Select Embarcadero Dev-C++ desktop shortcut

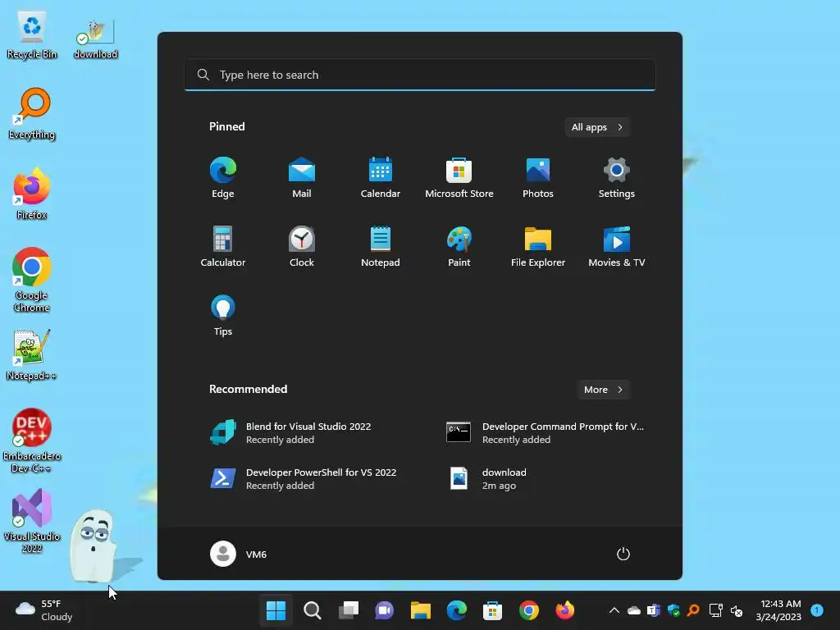click(x=32, y=441)
